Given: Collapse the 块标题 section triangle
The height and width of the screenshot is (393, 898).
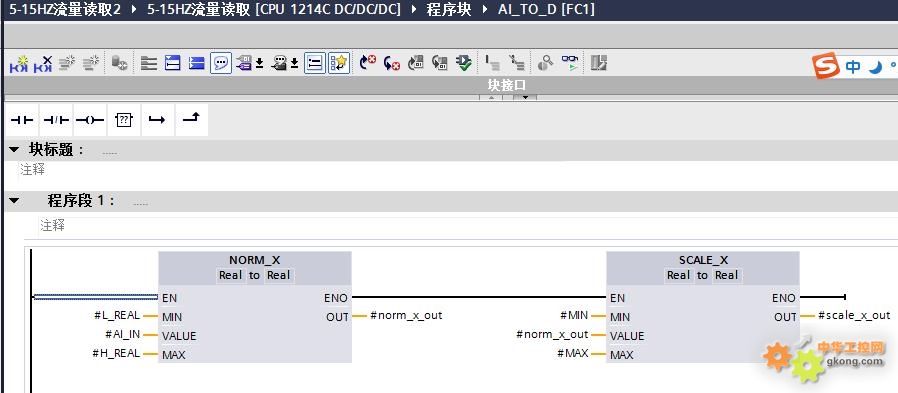Looking at the screenshot, I should (14, 150).
